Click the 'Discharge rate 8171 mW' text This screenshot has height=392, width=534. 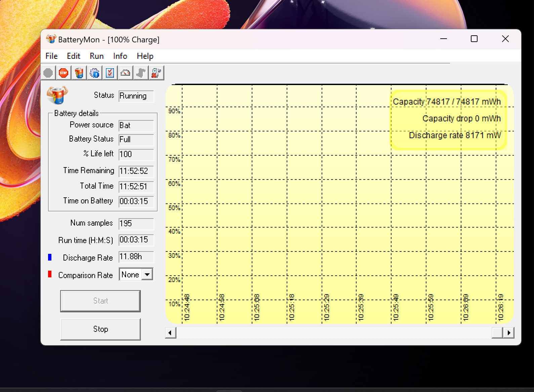pos(455,135)
